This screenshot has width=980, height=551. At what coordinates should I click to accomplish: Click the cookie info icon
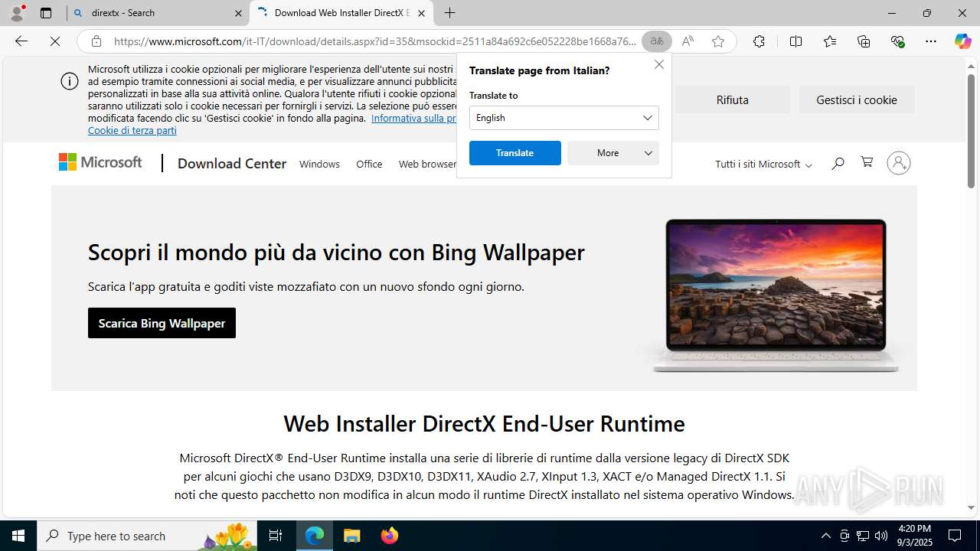point(70,81)
